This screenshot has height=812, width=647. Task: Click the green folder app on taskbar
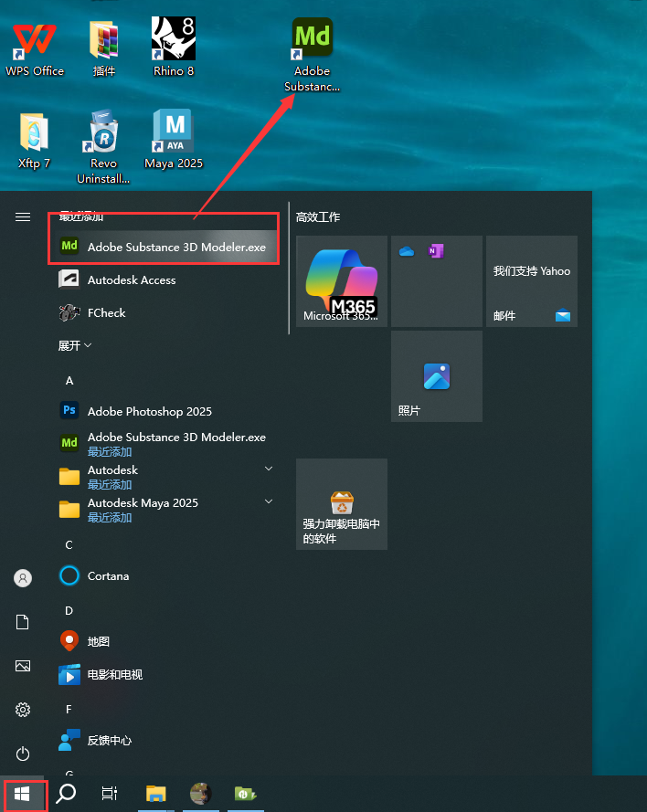(245, 794)
